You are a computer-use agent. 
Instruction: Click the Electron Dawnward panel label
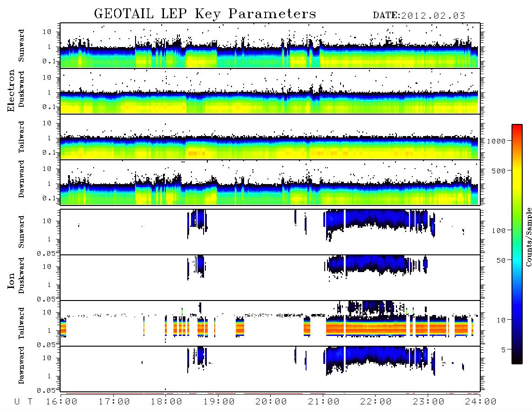click(x=21, y=179)
